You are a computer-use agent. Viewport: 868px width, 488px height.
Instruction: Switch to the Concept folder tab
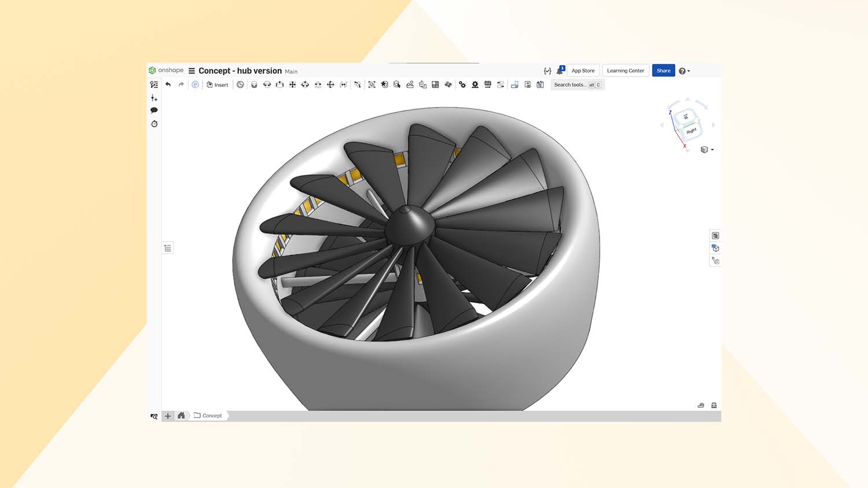click(x=208, y=416)
